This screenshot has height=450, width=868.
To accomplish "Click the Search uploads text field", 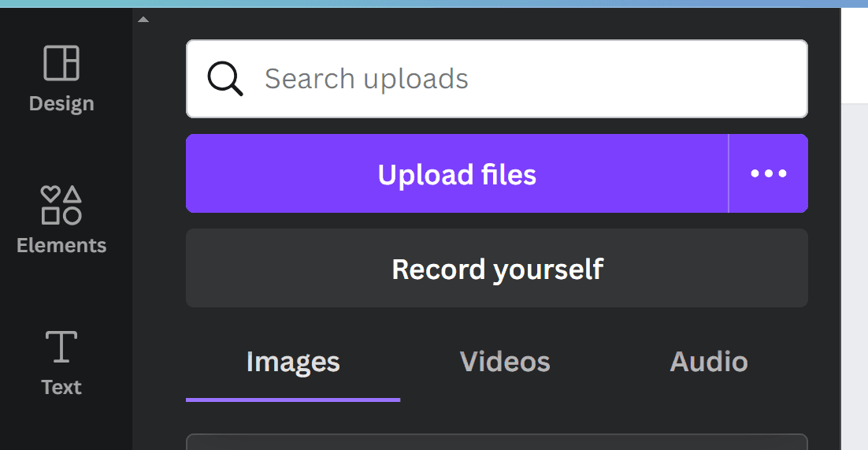I will tap(520, 79).
